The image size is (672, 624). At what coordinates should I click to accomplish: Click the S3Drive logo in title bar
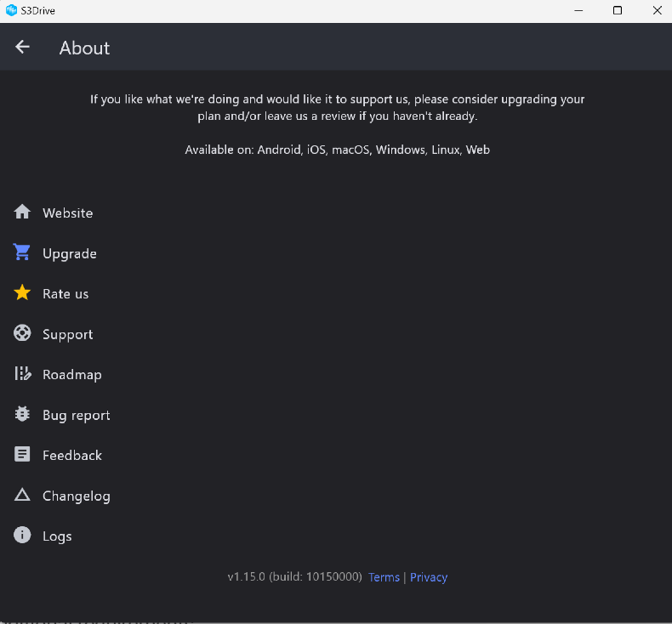(11, 10)
